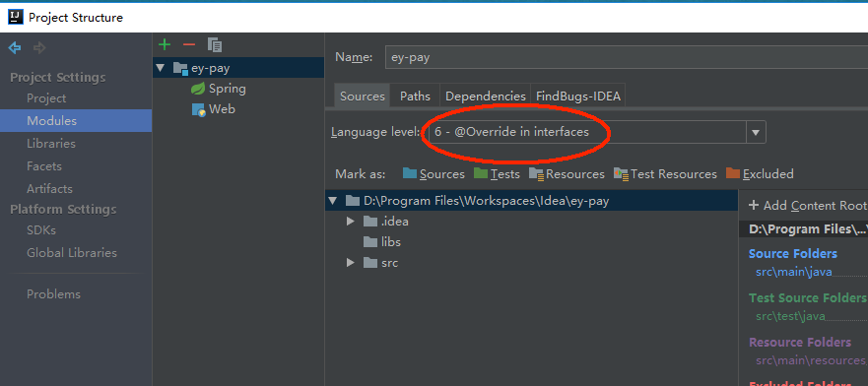Mark folder as Sources
The height and width of the screenshot is (386, 868).
tap(434, 174)
